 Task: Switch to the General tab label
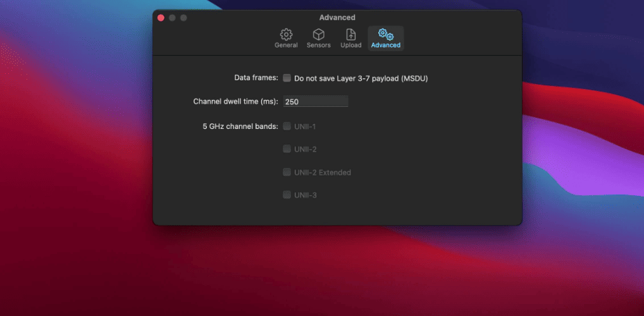(x=287, y=45)
